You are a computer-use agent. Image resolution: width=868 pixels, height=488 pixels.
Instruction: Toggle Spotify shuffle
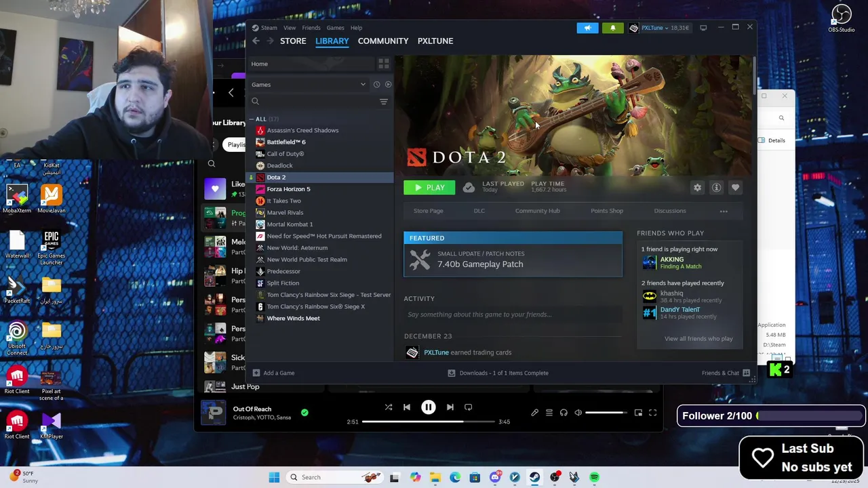tap(389, 407)
